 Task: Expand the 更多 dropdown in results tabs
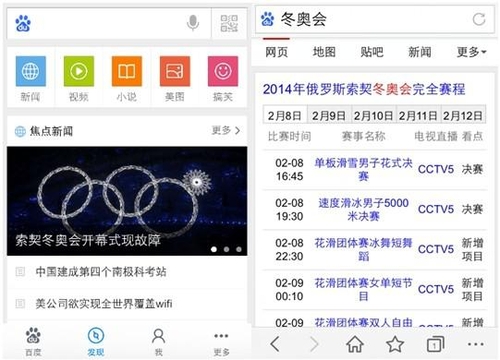tap(471, 52)
